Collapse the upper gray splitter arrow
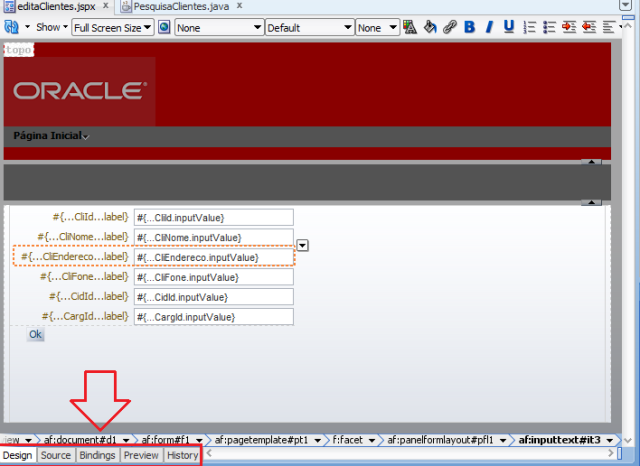 point(591,162)
